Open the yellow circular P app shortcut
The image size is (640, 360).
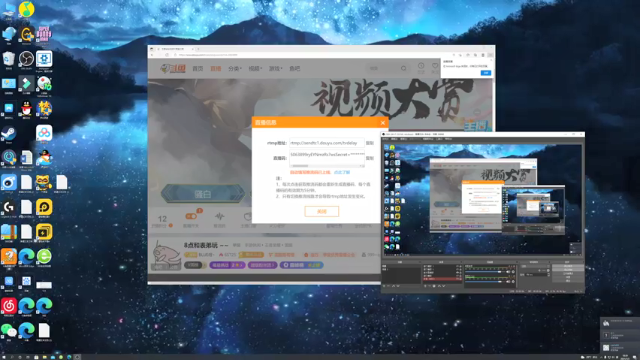click(44, 207)
